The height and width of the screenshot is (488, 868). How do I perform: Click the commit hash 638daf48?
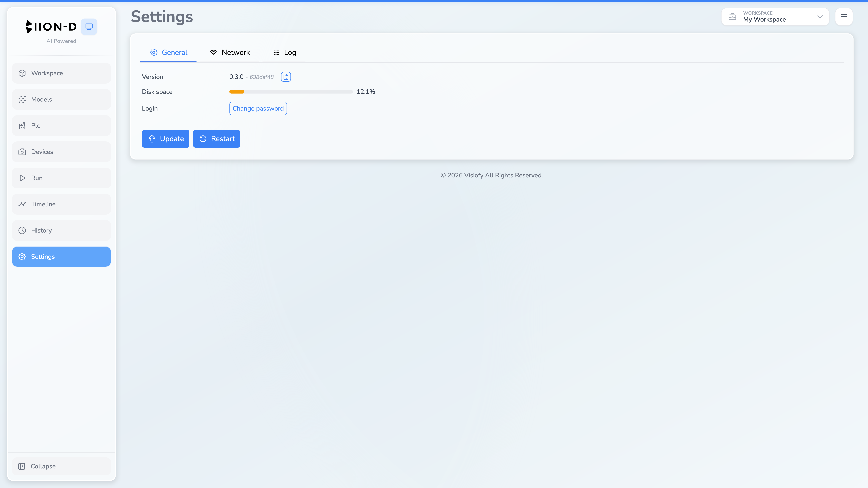pyautogui.click(x=261, y=77)
